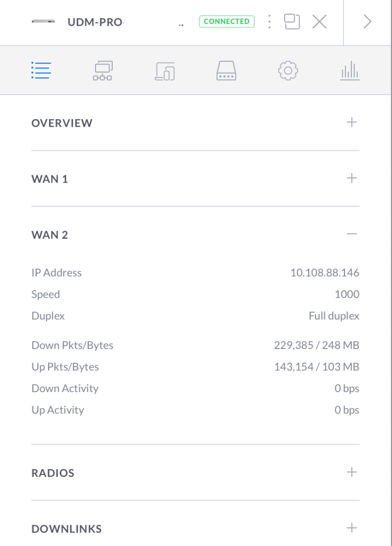Show the statistics bar chart tab
392x546 pixels.
click(350, 71)
